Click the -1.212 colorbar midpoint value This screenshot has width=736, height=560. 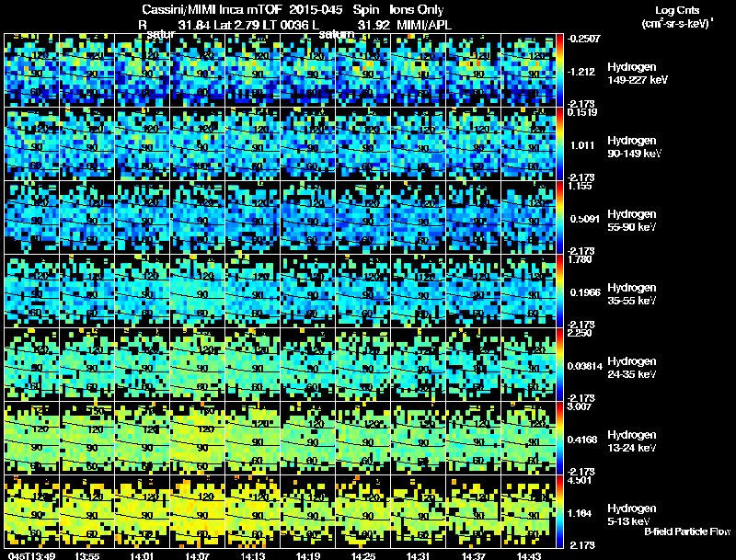coord(581,72)
